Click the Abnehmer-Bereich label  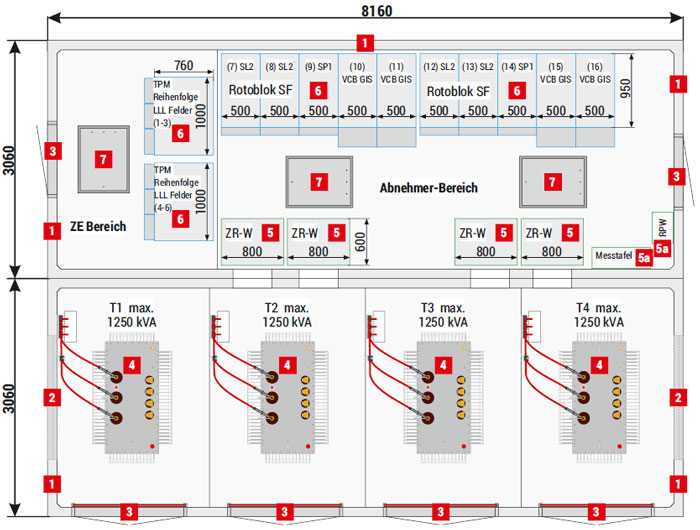pos(429,188)
